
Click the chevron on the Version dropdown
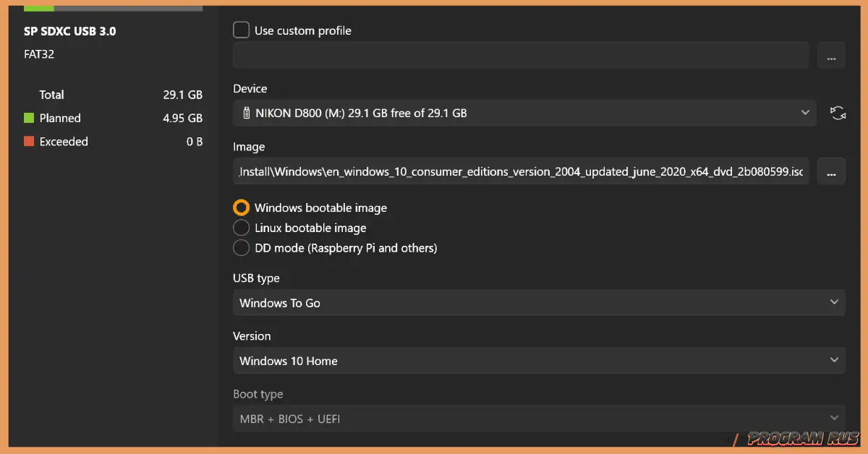point(834,361)
